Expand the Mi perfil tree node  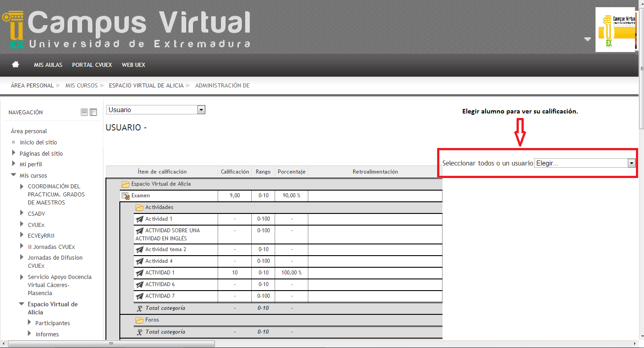[x=14, y=164]
